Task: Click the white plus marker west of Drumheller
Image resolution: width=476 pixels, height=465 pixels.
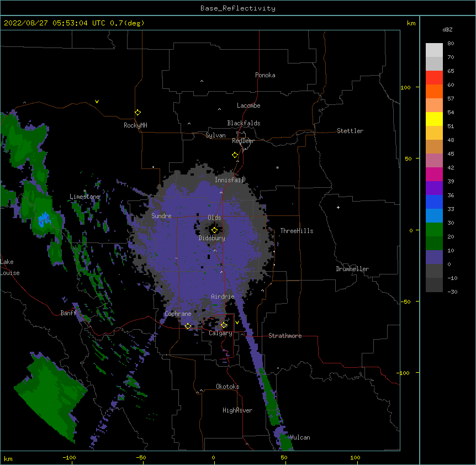Action: (338, 207)
